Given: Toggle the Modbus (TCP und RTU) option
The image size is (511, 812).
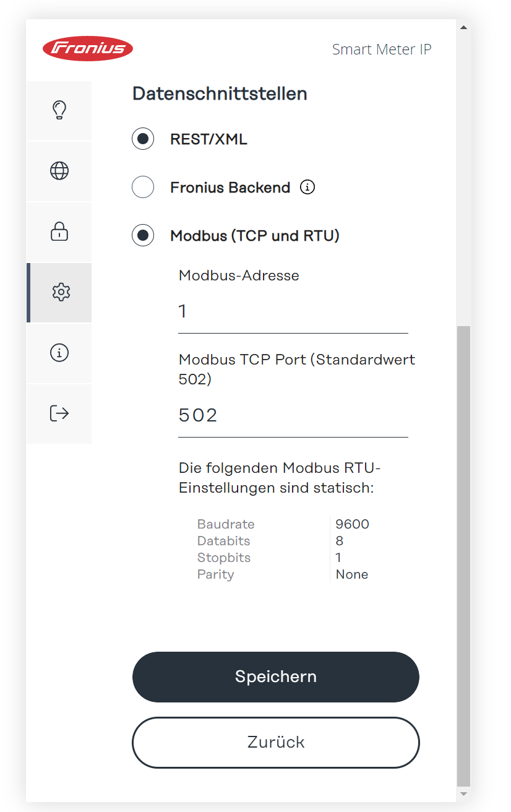Looking at the screenshot, I should [x=143, y=235].
